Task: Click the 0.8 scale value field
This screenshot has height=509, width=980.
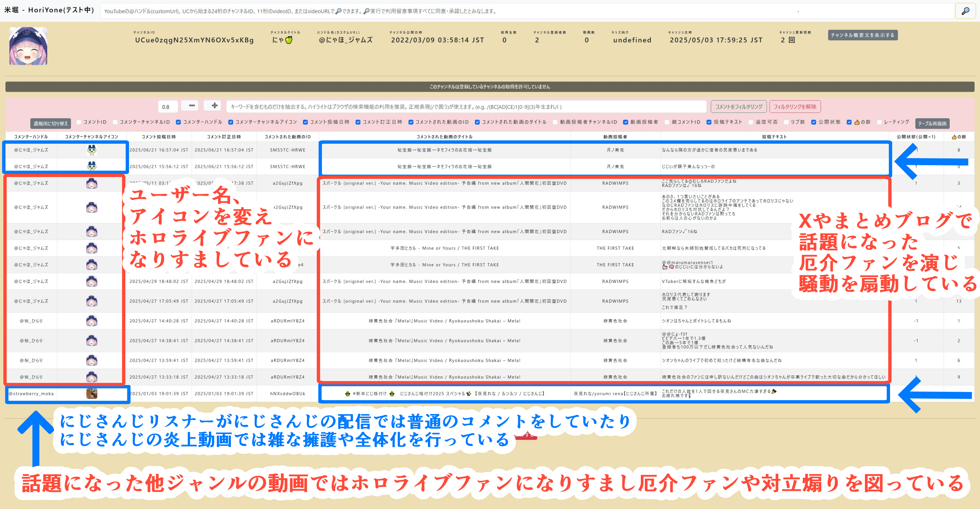Action: [168, 107]
